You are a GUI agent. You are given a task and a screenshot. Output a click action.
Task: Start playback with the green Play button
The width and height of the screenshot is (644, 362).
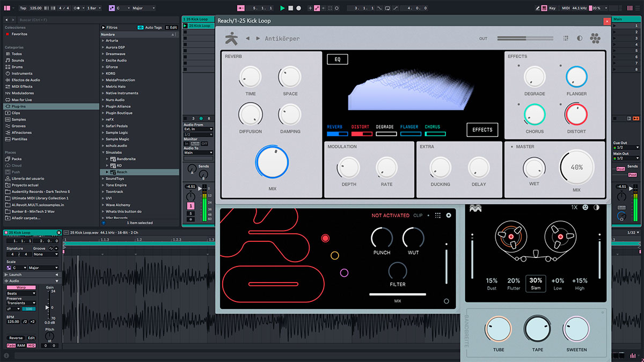click(282, 8)
